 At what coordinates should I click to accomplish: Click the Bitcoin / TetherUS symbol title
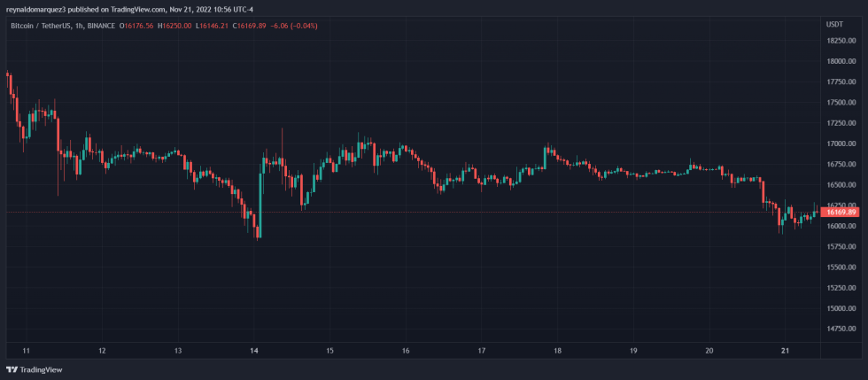click(43, 26)
